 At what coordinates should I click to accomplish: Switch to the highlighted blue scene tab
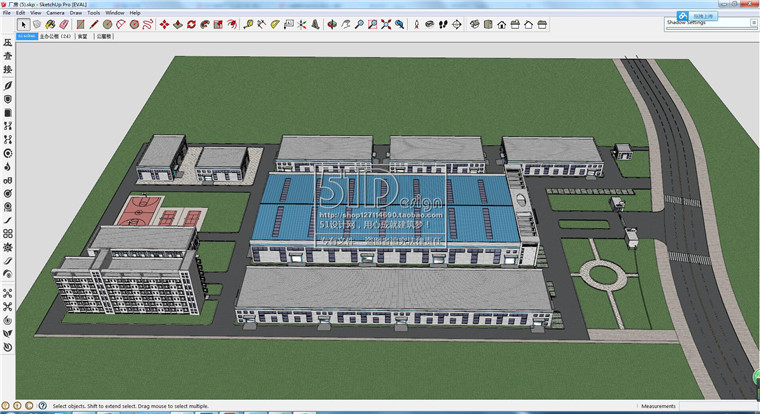pos(27,36)
